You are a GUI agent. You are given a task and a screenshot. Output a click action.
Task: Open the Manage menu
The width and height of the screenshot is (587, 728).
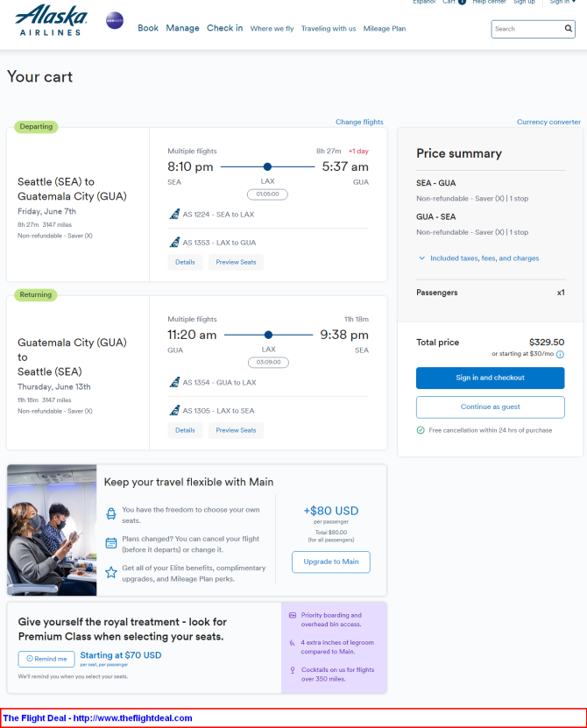click(182, 28)
